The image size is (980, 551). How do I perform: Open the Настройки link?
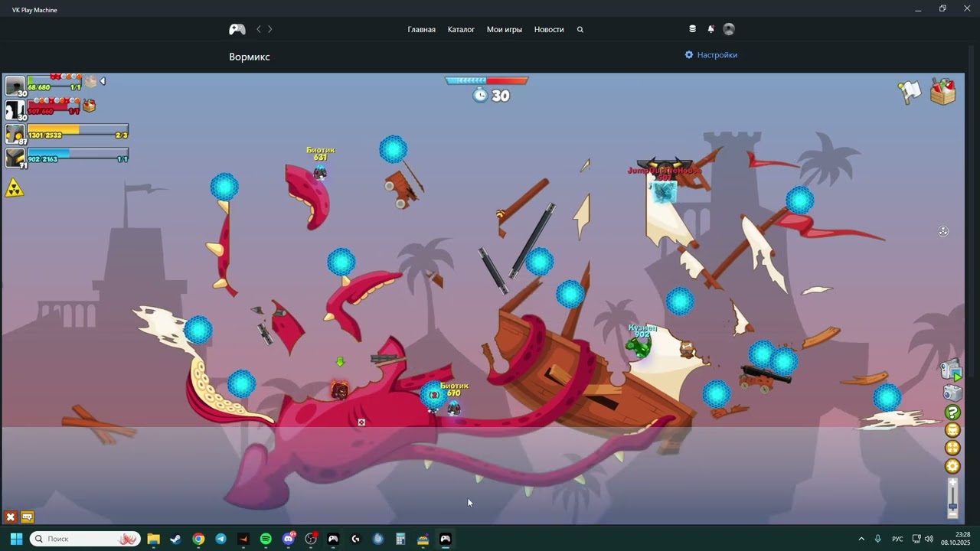tap(711, 55)
